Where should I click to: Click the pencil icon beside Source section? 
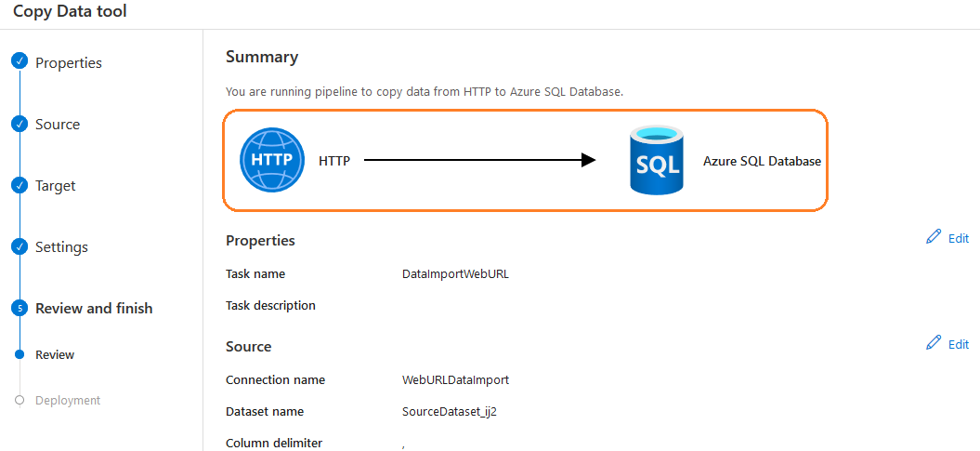(x=934, y=343)
